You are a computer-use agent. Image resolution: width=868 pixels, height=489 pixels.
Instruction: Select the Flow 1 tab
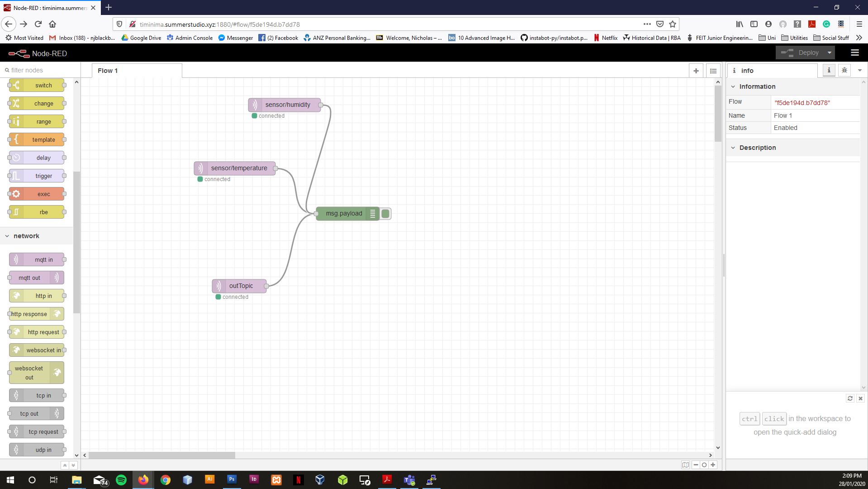point(108,71)
